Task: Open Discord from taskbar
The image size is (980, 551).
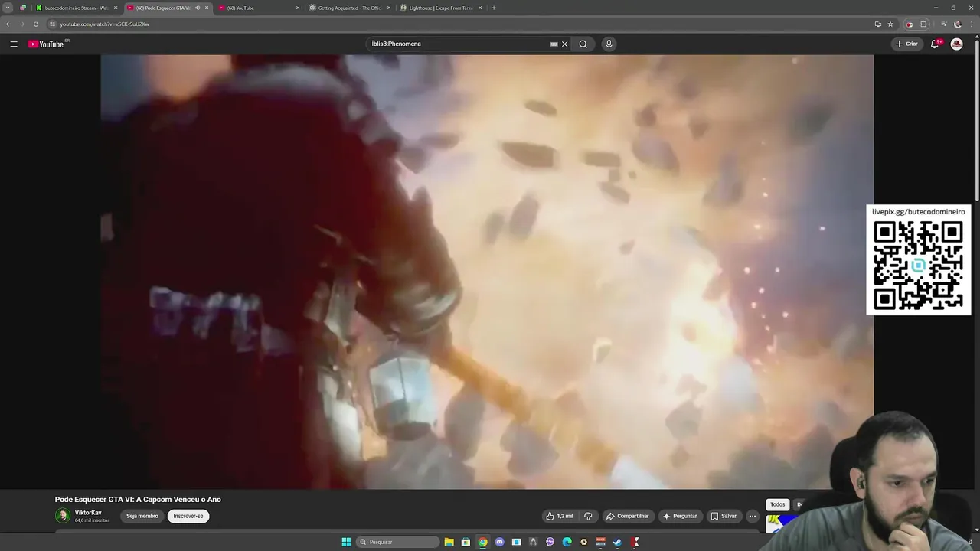Action: (499, 542)
